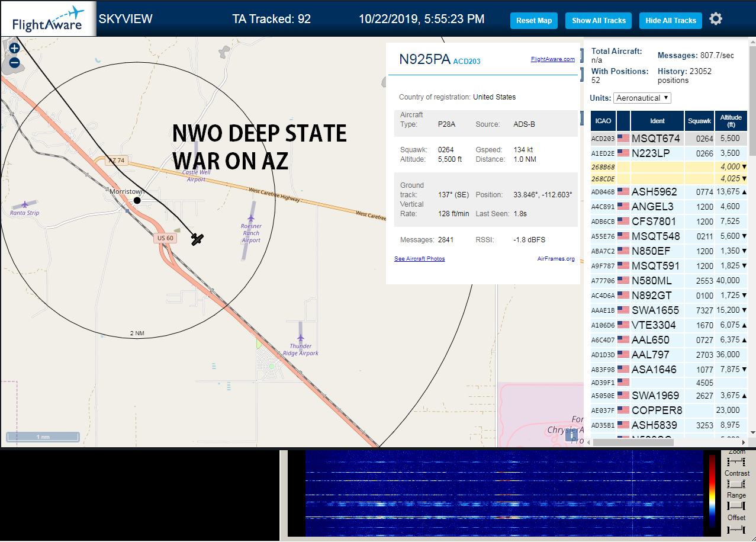Click the SKYVIEW title in the header

[126, 19]
